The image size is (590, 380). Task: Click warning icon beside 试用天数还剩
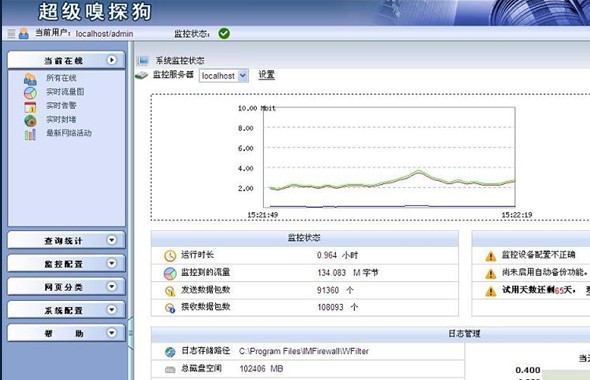click(491, 291)
